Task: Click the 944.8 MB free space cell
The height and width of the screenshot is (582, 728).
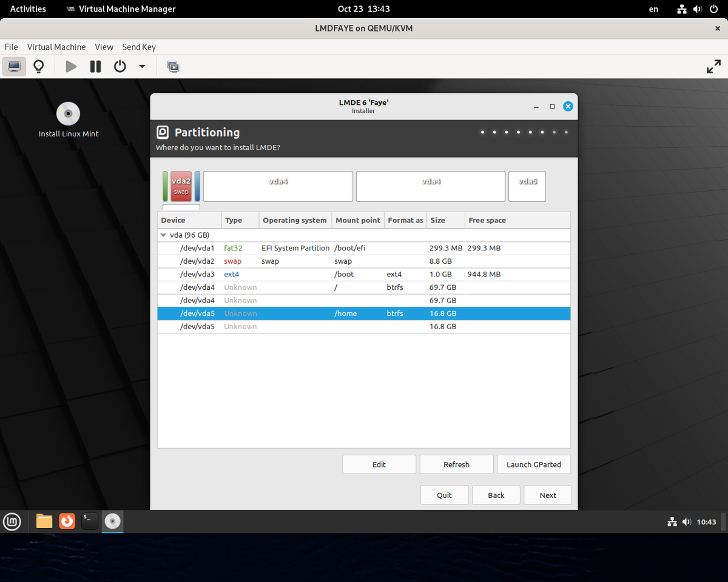Action: point(484,274)
